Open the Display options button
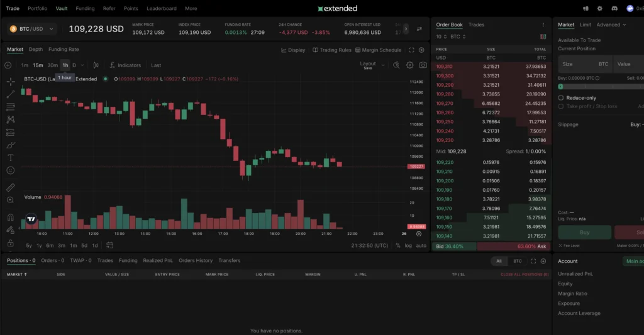644x335 pixels. 293,50
